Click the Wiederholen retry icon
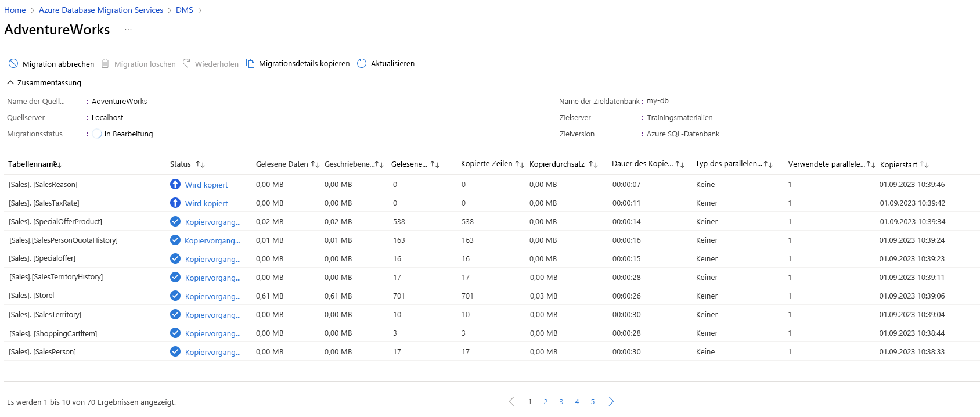Screen dimensions: 980x417 pos(186,63)
